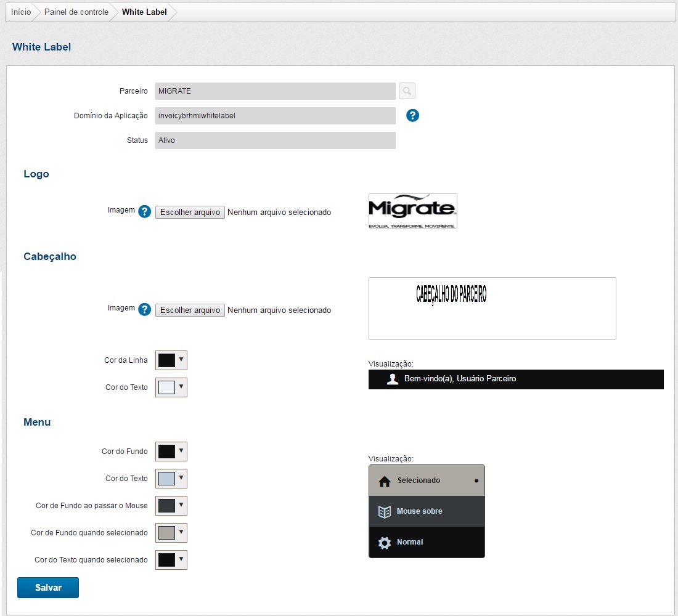Click the Migrate logo thumbnail
The width and height of the screenshot is (678, 616).
click(x=412, y=211)
